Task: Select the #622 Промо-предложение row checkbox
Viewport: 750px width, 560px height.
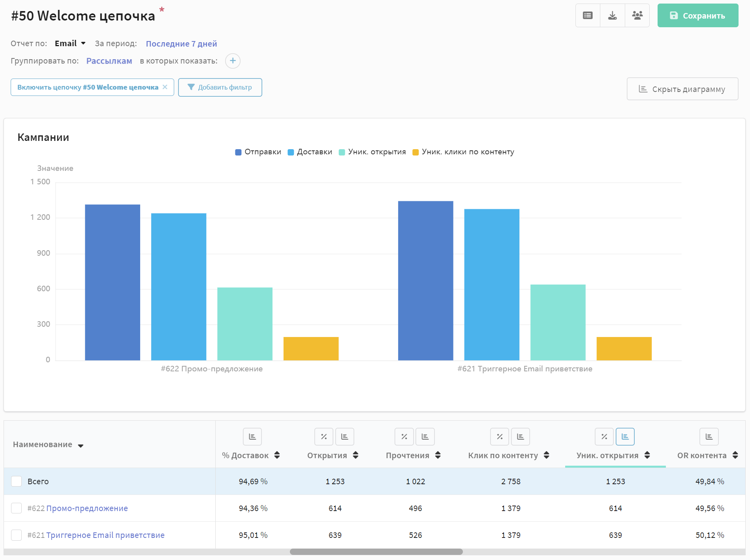Action: tap(17, 508)
